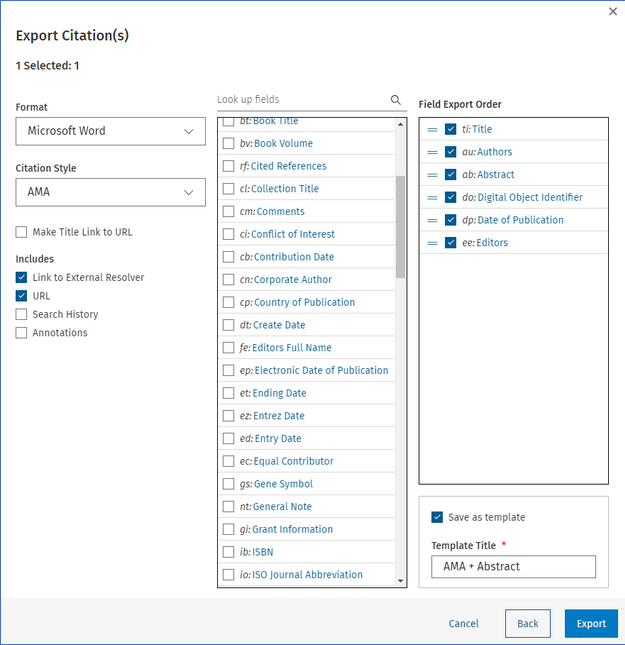Expand the Citation Style dropdown showing AMA
The width and height of the screenshot is (625, 645).
(x=110, y=192)
